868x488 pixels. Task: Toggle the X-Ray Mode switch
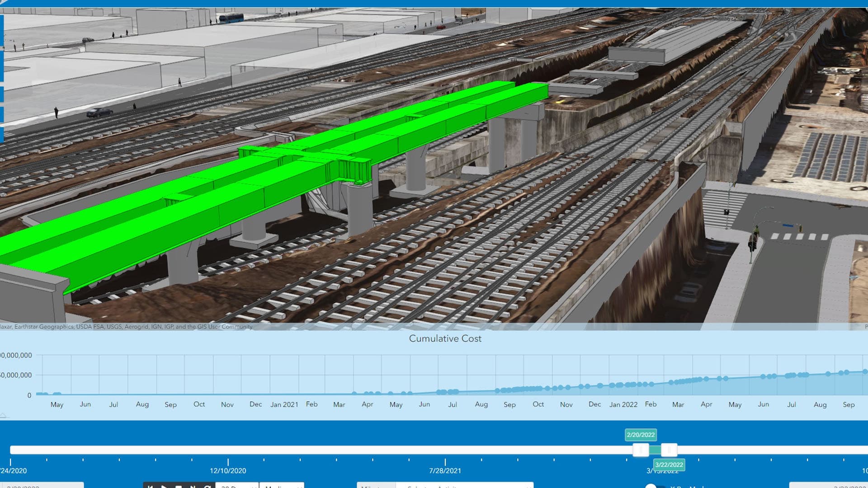(654, 486)
